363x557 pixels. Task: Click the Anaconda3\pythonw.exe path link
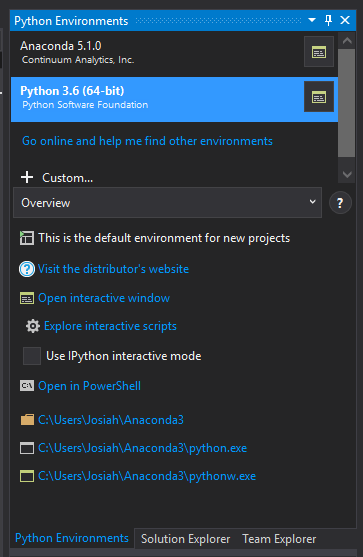(x=147, y=476)
